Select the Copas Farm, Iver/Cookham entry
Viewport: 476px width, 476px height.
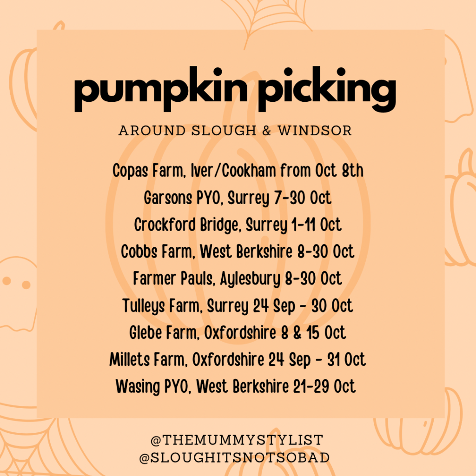[238, 171]
